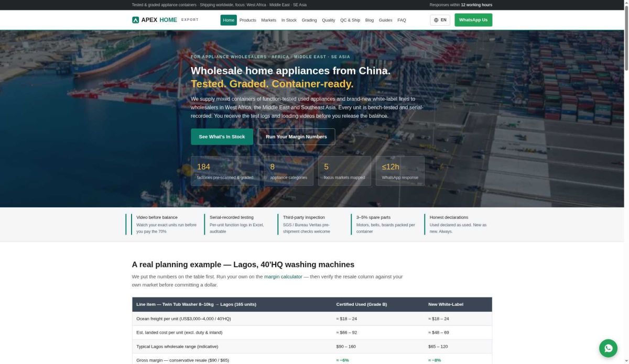
Task: Click 'Serial-recorded testing' feature text
Action: tap(232, 217)
